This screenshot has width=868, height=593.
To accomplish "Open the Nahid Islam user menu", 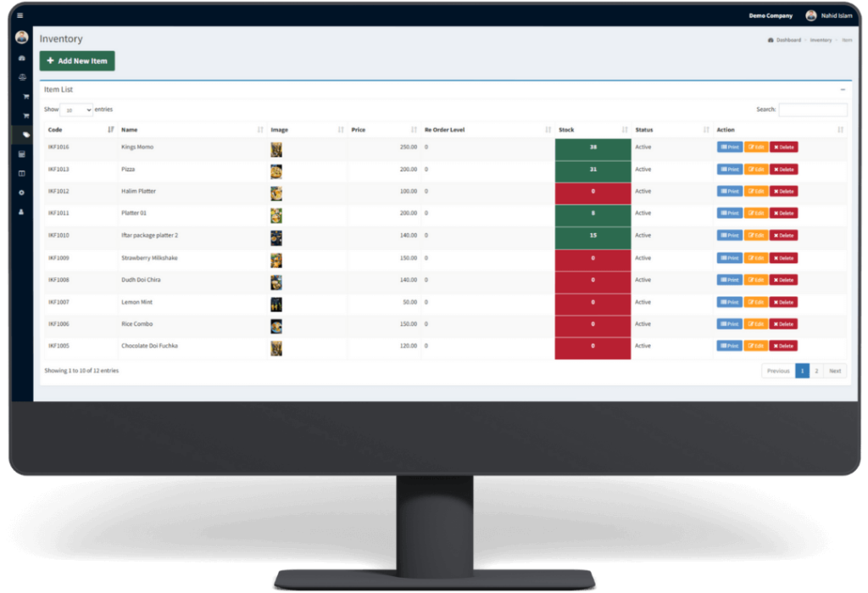I will pos(829,15).
